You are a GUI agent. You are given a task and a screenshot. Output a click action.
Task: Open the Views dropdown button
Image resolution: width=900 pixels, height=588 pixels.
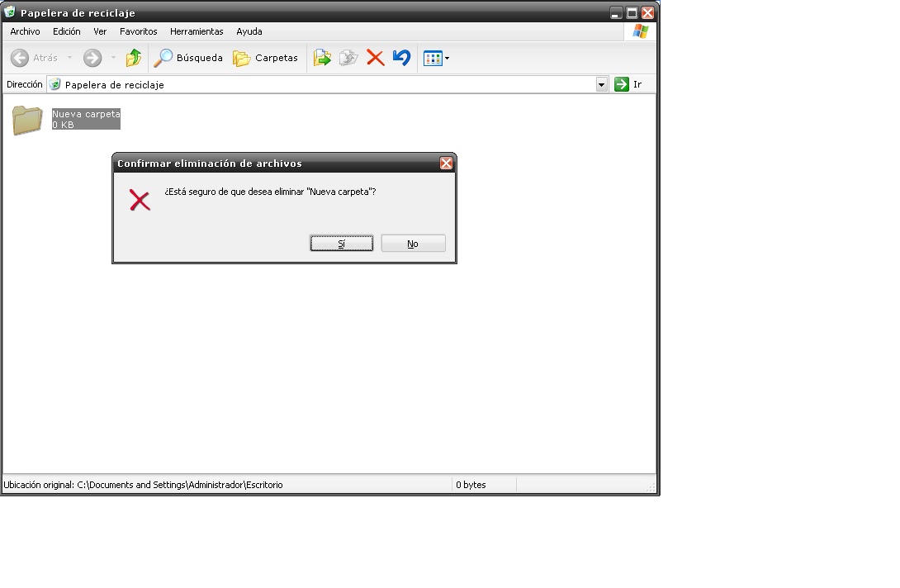(x=436, y=58)
